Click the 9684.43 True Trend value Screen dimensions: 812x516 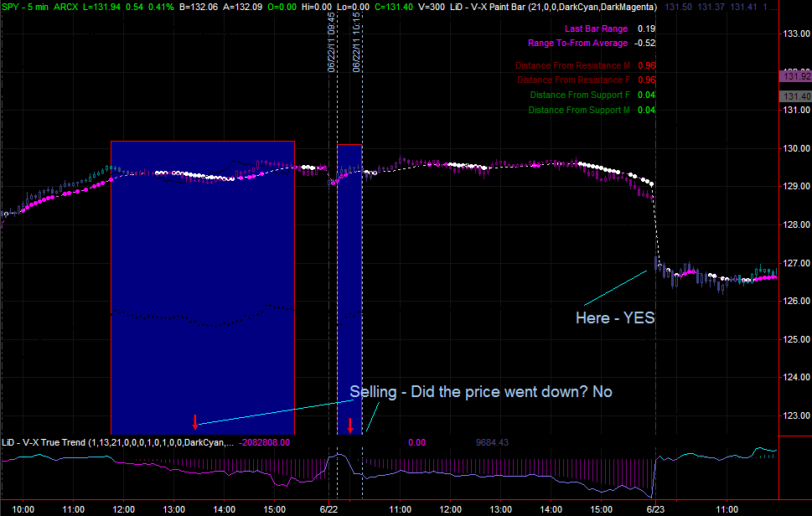tap(492, 442)
